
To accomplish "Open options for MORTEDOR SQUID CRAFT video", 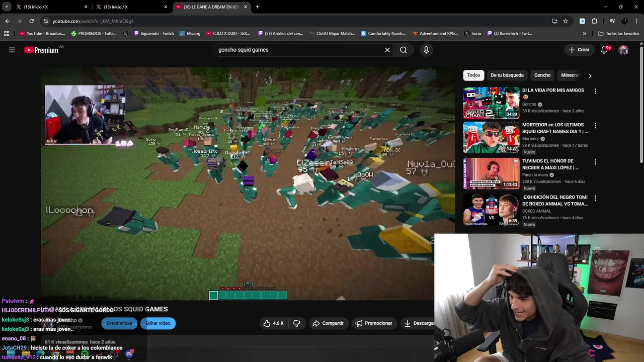I will tap(595, 126).
